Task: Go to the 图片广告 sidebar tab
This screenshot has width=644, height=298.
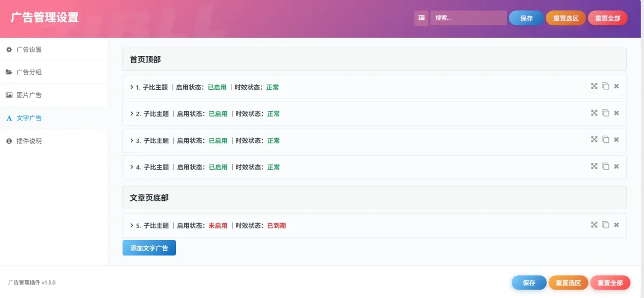Action: 54,95
